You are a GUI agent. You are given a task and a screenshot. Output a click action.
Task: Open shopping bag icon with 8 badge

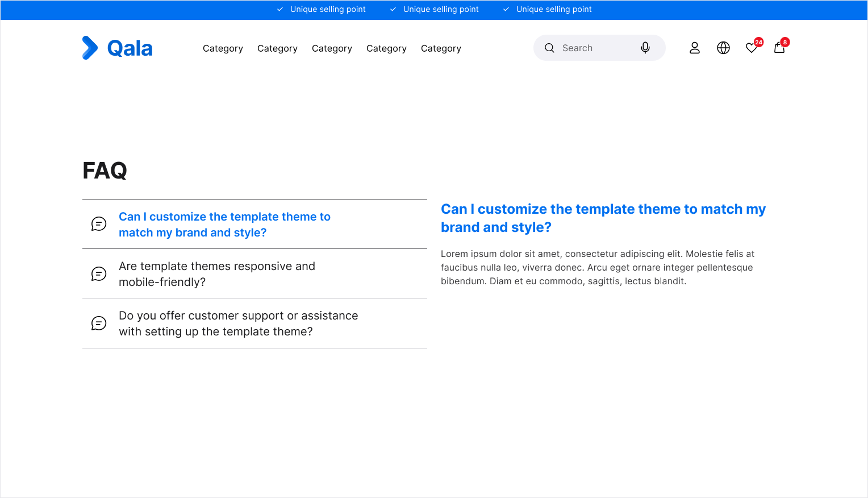(x=781, y=46)
